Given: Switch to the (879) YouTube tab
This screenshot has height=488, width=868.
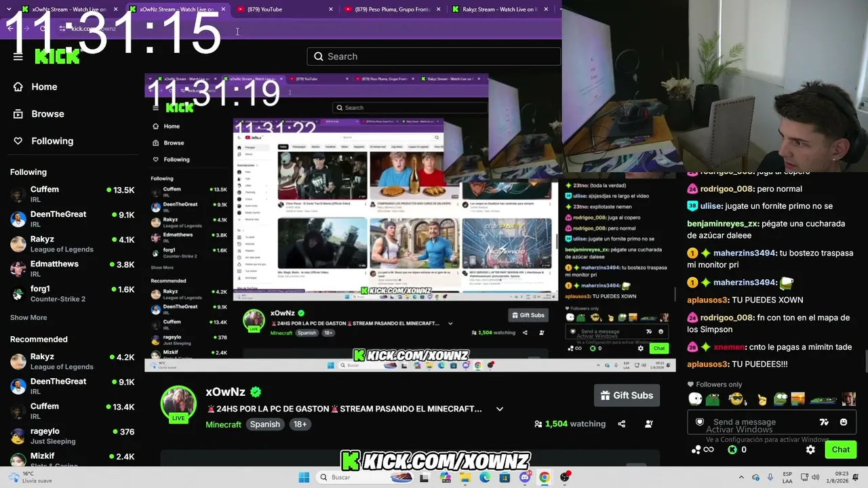Looking at the screenshot, I should pos(284,9).
